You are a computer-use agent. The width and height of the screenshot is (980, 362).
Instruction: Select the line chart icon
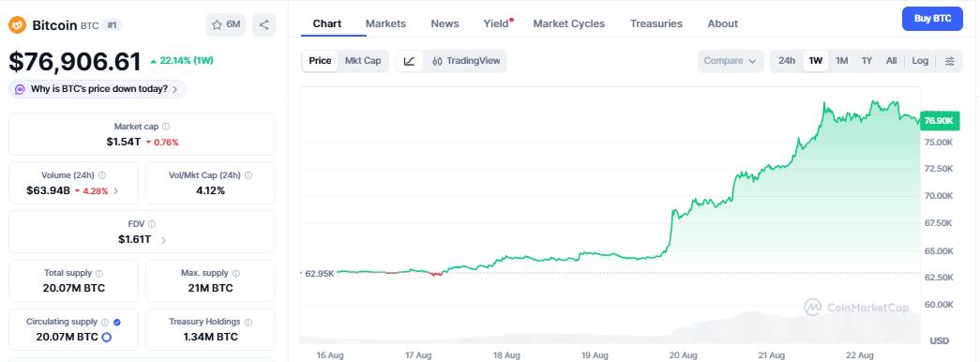coord(410,61)
